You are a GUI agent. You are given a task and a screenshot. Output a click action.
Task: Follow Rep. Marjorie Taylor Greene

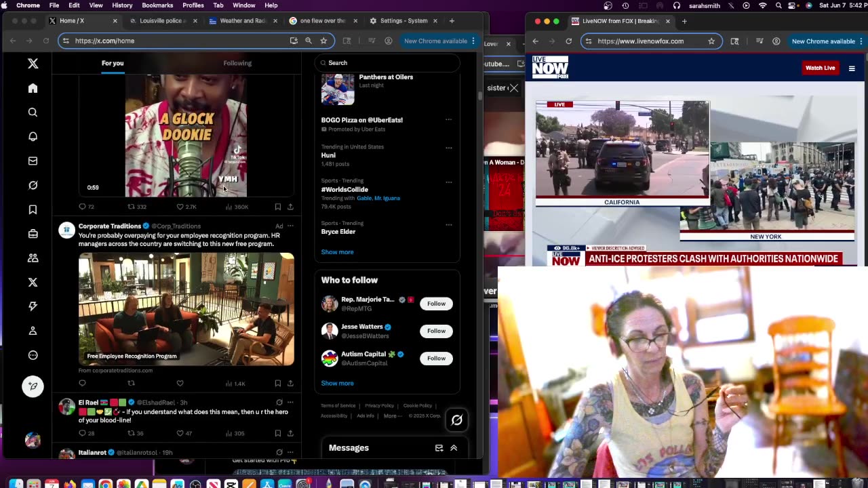click(x=436, y=304)
